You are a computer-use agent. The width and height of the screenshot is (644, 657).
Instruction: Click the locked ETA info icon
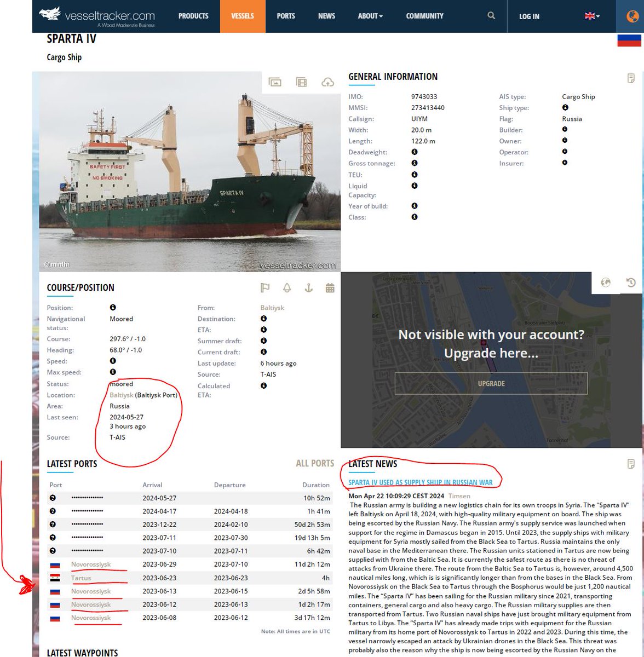tap(263, 330)
